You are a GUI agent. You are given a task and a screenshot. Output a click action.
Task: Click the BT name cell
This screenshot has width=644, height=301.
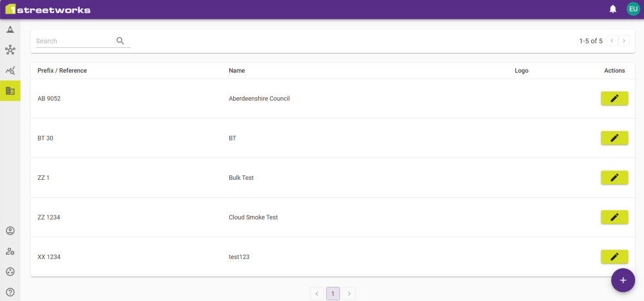[232, 138]
